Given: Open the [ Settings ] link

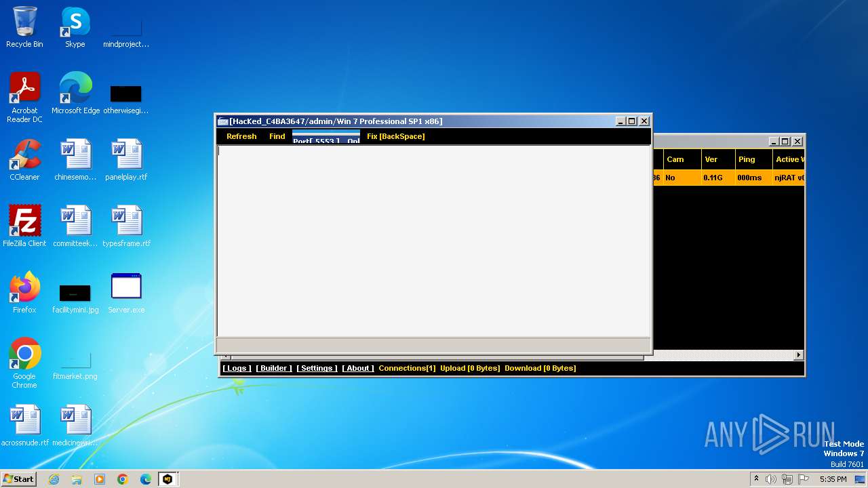Looking at the screenshot, I should pos(317,368).
